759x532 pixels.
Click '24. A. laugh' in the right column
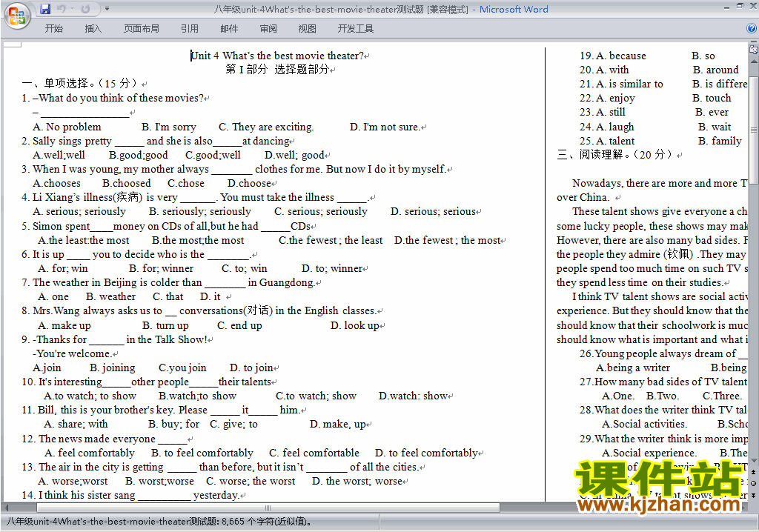(607, 127)
